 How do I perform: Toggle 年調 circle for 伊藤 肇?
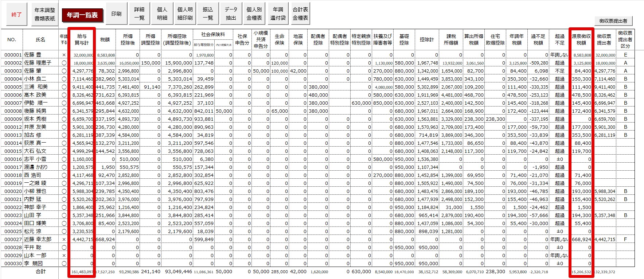pos(64,71)
